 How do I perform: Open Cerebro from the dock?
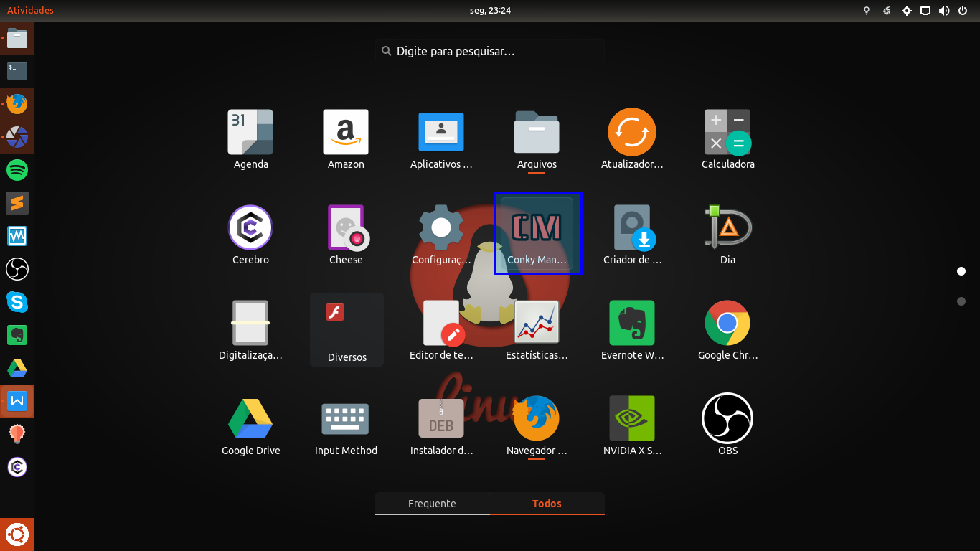[17, 467]
